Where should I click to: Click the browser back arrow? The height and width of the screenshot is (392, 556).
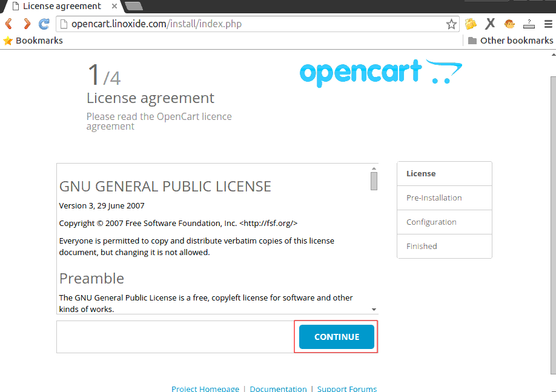click(x=9, y=24)
